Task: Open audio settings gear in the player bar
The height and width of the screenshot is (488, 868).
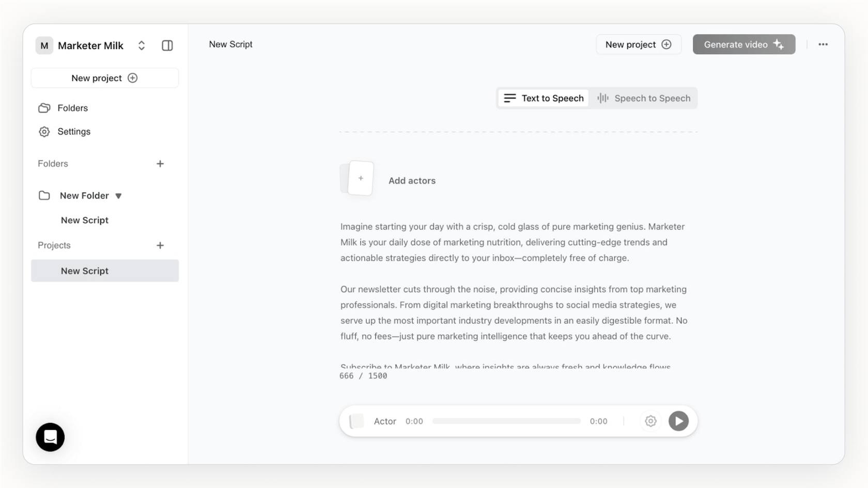Action: (650, 421)
